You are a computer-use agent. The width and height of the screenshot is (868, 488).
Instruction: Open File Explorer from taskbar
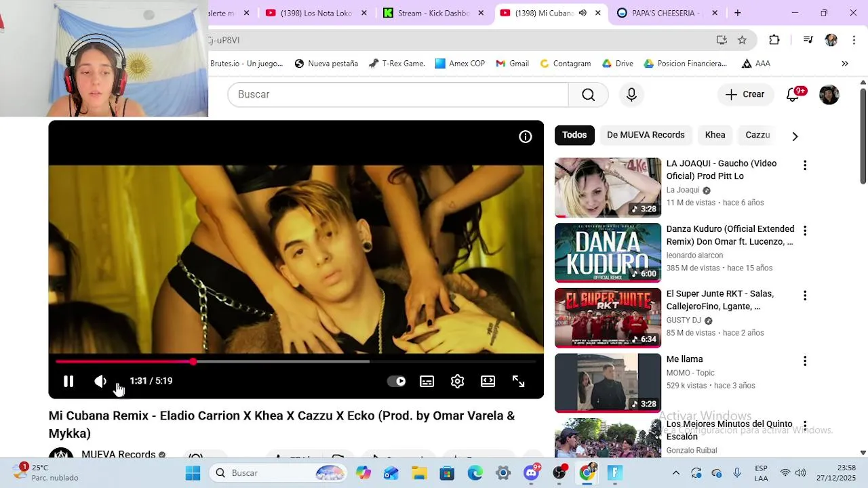pyautogui.click(x=418, y=472)
